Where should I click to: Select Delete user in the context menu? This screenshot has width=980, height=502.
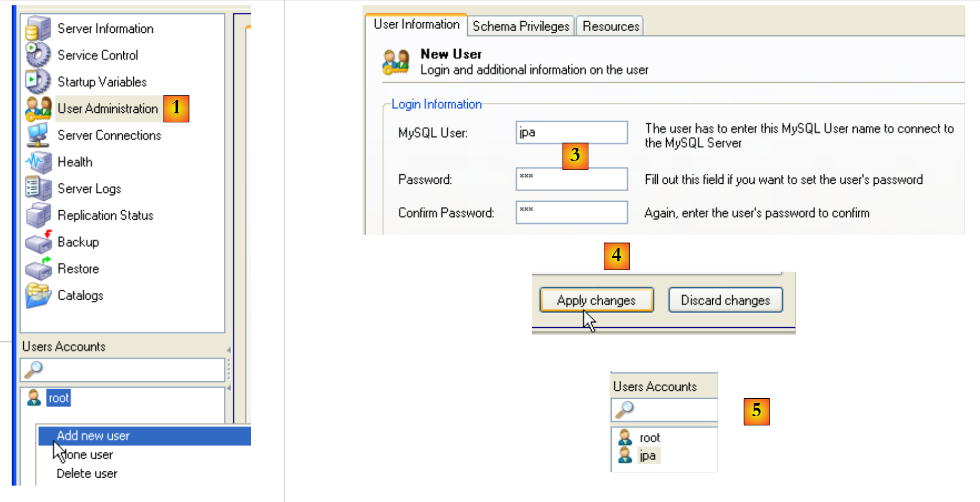click(x=87, y=473)
